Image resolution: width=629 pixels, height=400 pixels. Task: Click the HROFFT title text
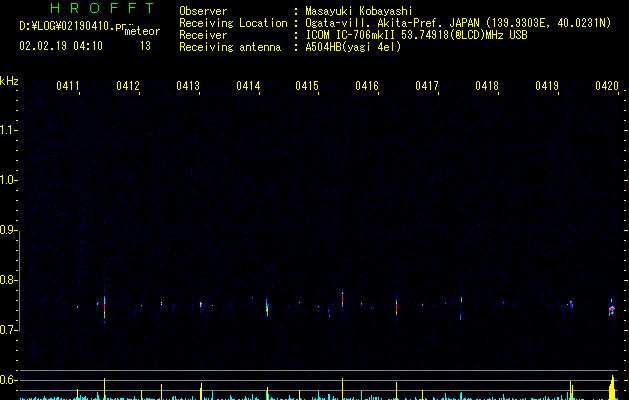pos(103,8)
